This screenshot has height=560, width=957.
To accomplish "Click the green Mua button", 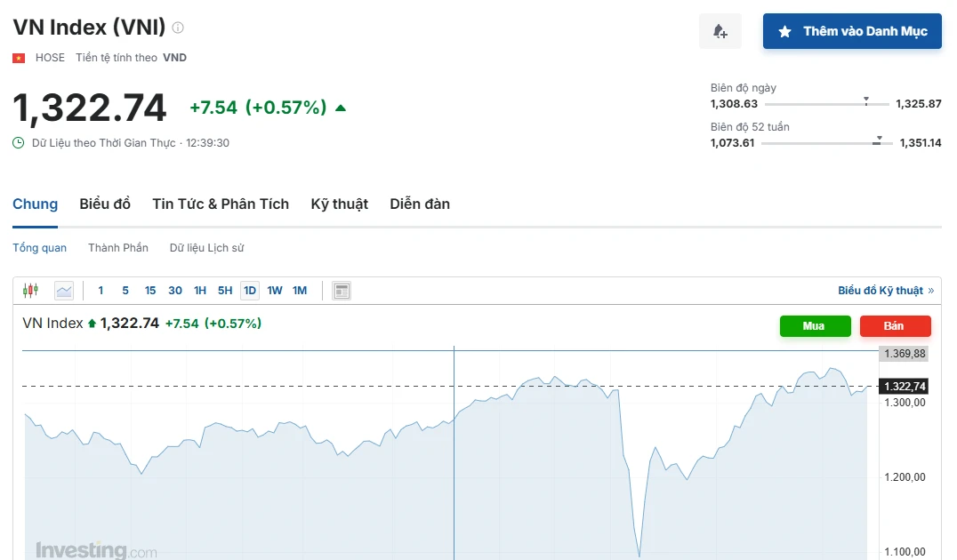I will [x=816, y=325].
